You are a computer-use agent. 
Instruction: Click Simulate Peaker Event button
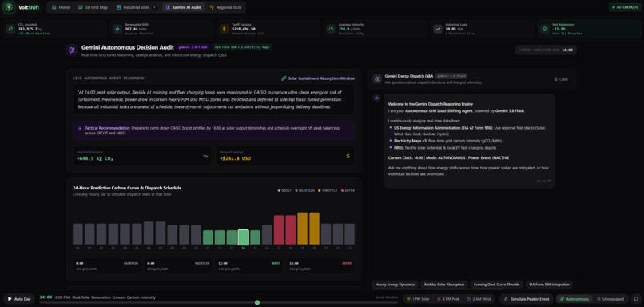click(527, 299)
